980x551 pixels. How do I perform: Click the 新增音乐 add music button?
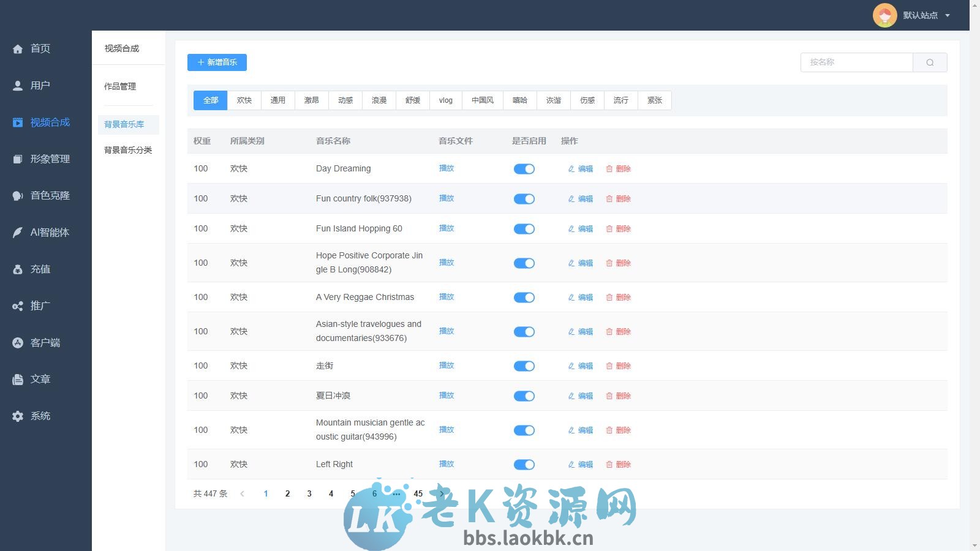[x=217, y=62]
